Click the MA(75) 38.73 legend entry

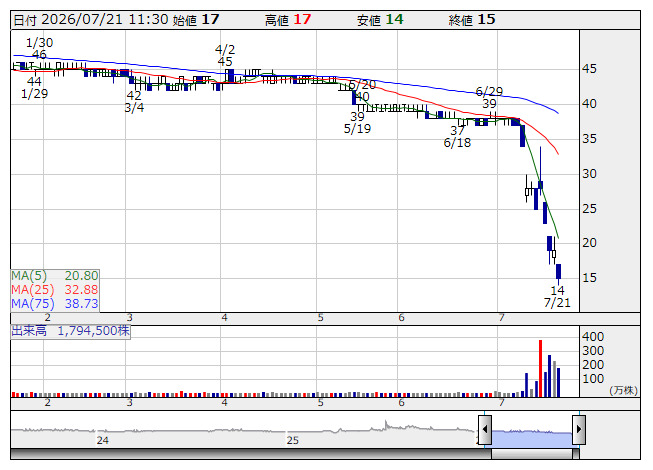coord(55,303)
